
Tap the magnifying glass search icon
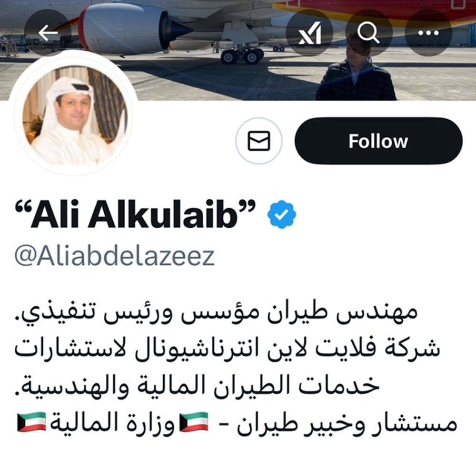369,32
